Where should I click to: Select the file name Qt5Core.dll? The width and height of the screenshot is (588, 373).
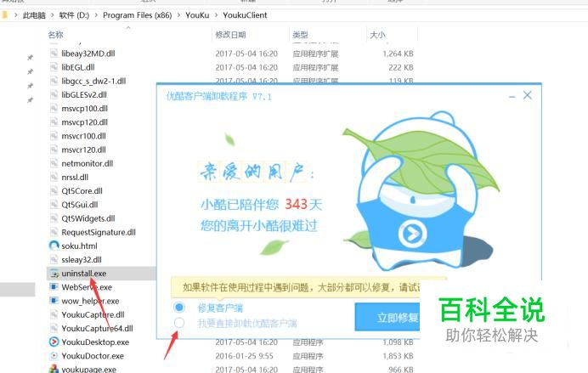pos(82,191)
